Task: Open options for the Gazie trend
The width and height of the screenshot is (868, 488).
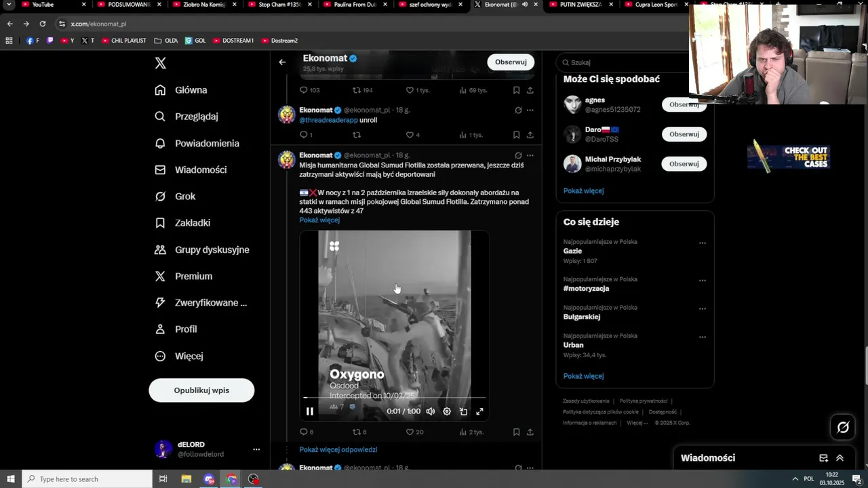Action: pos(703,243)
